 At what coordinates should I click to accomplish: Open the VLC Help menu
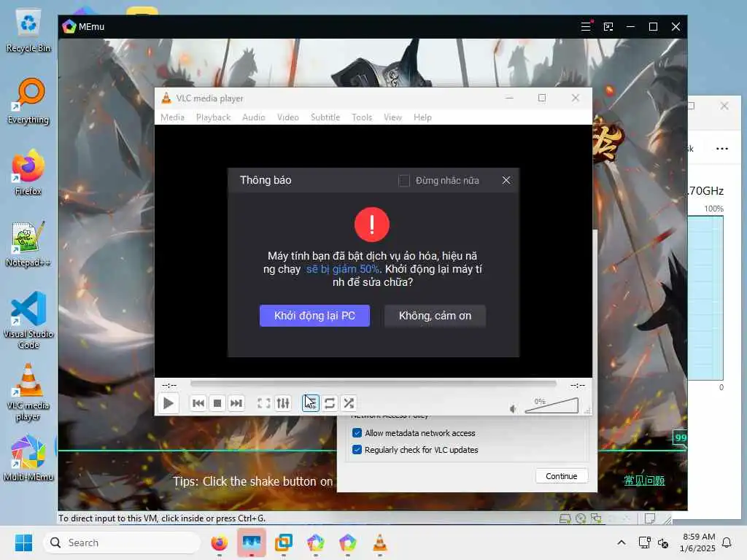point(422,117)
